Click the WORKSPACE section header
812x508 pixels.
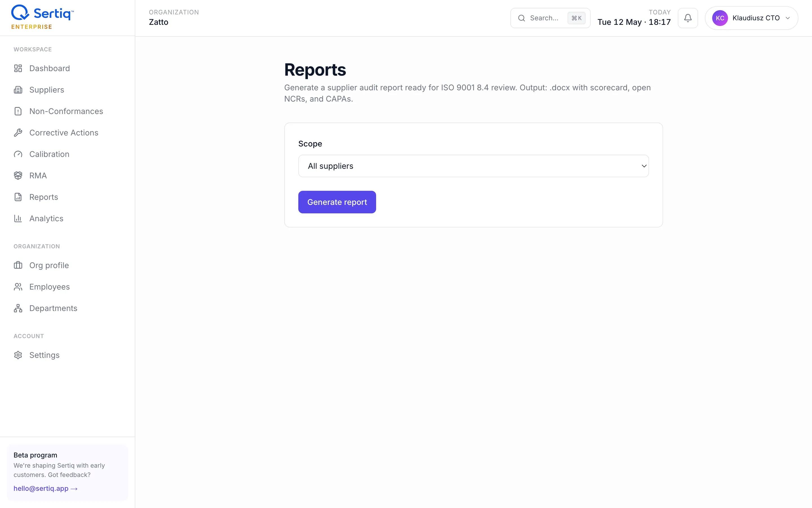click(32, 49)
